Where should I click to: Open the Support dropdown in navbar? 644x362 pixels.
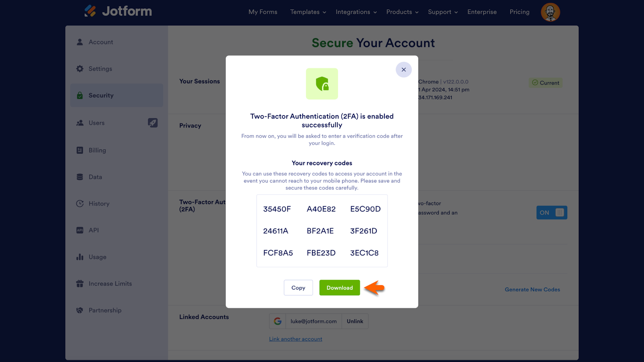(x=442, y=12)
